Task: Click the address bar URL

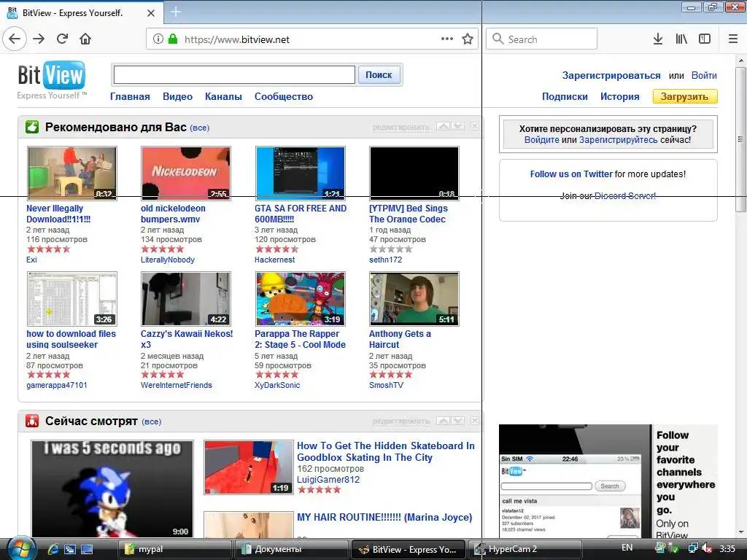Action: [237, 39]
